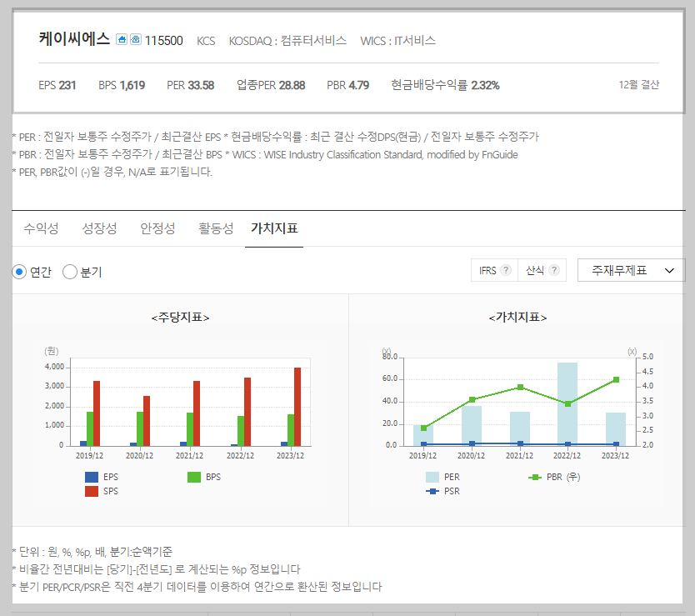Toggle the SPS legend swatch
This screenshot has width=695, height=616.
92,491
